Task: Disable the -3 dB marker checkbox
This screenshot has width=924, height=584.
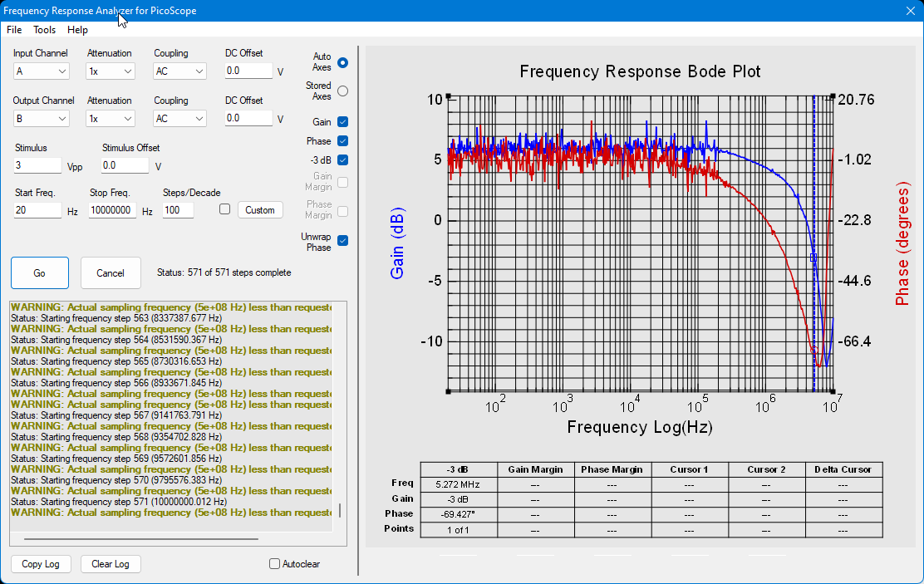Action: coord(343,159)
